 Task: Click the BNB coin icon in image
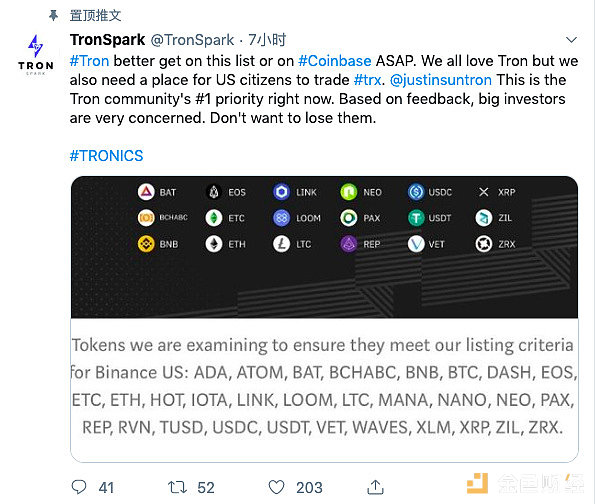pos(146,244)
